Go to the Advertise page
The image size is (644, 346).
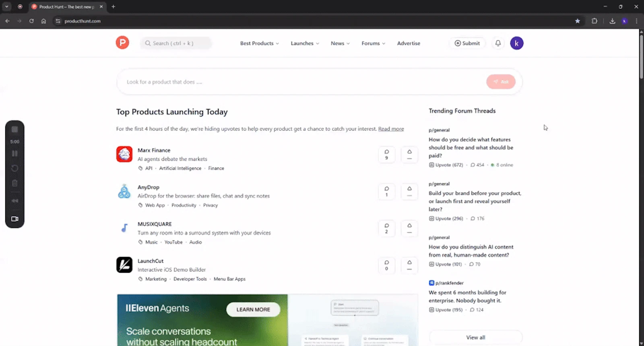(x=409, y=43)
